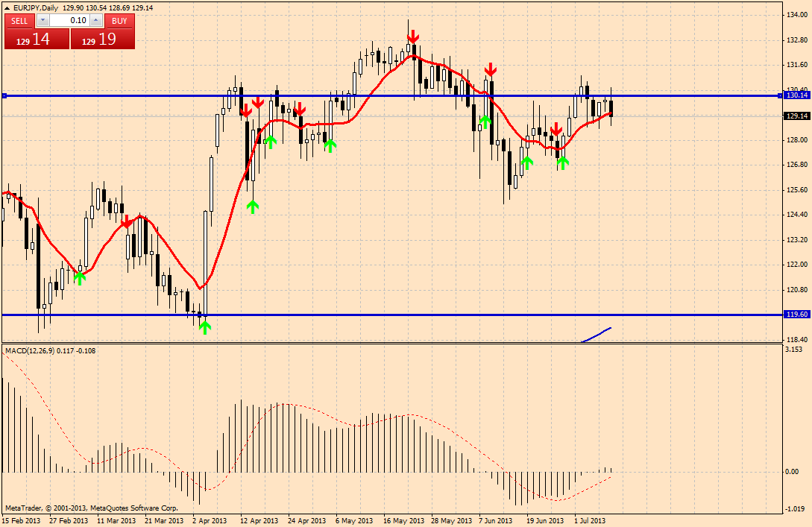Click the 19 Jun 2013 date label

pos(545,521)
